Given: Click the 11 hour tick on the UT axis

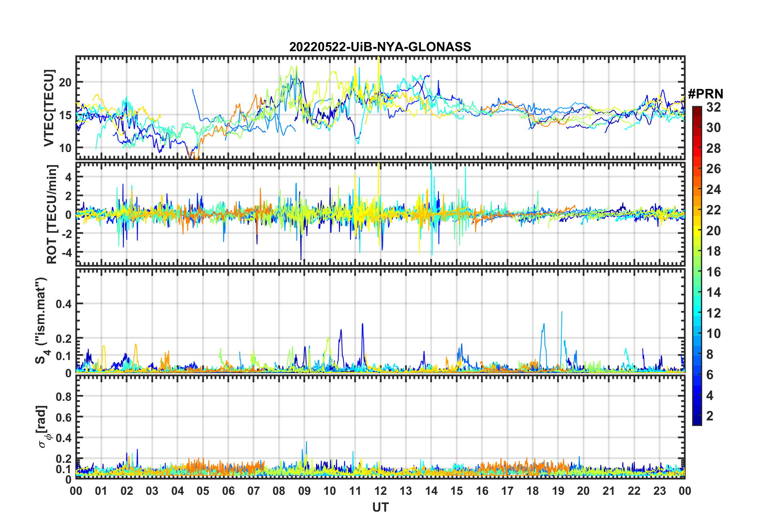Looking at the screenshot, I should point(355,491).
